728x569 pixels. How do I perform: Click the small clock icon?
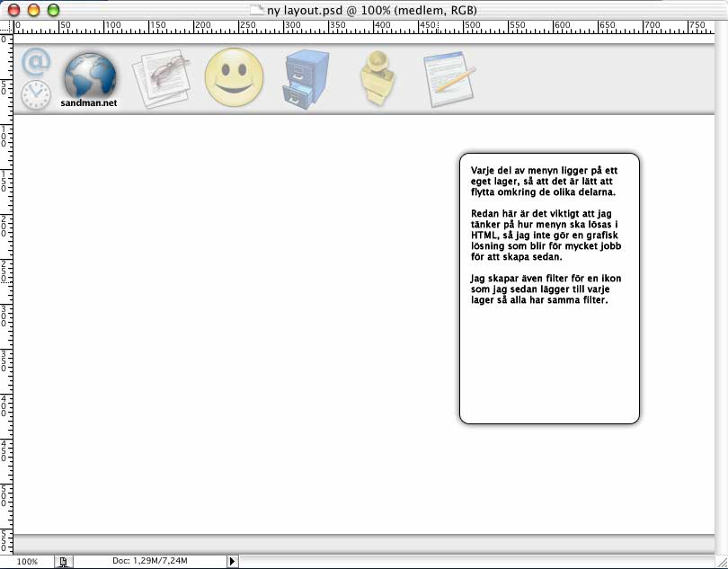[36, 94]
